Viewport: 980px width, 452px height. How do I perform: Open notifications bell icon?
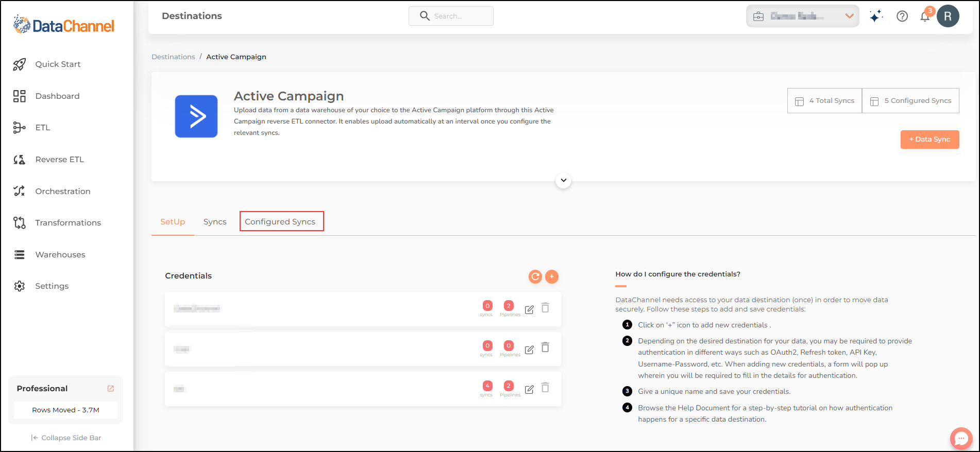click(x=925, y=16)
